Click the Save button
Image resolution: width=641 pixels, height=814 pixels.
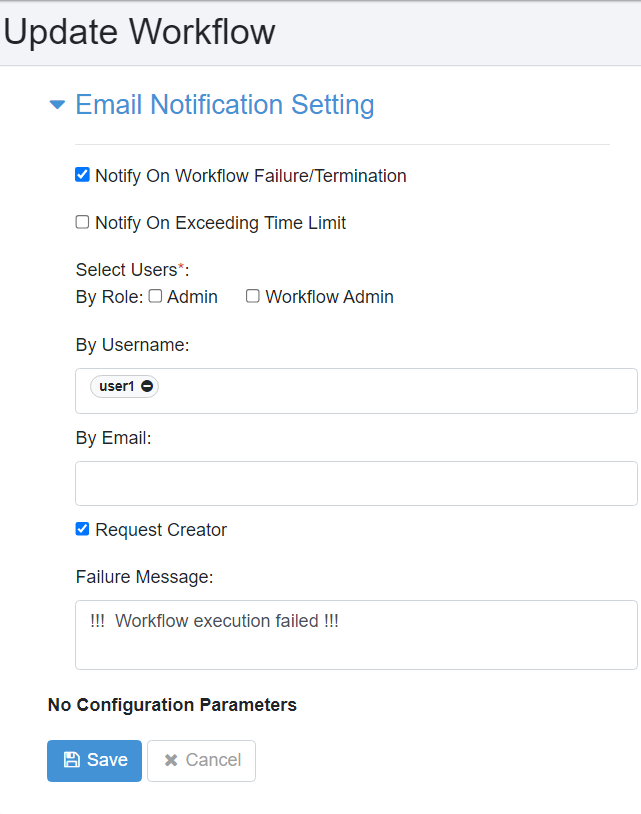tap(94, 761)
